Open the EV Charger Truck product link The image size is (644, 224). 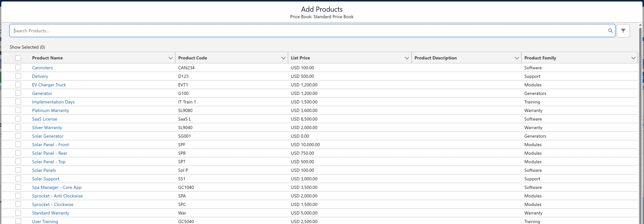(x=49, y=85)
